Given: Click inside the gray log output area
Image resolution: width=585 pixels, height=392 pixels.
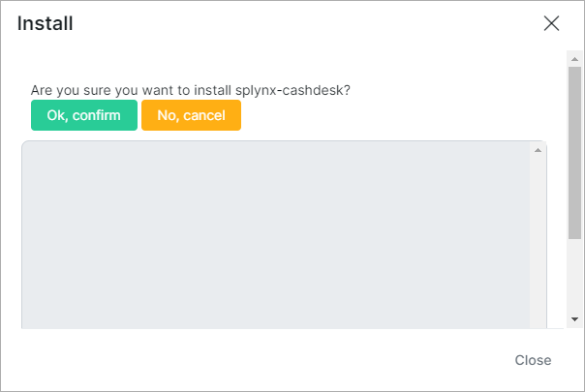Looking at the screenshot, I should (x=276, y=235).
